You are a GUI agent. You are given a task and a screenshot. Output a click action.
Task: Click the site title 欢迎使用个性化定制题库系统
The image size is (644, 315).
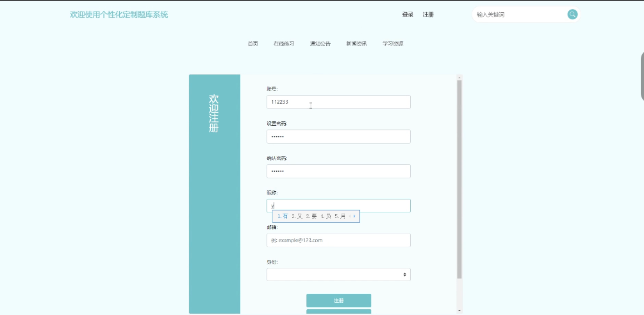[119, 14]
